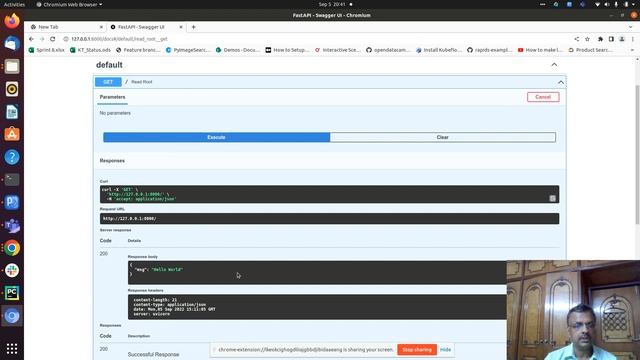
Task: Open the side panel icon in the toolbar
Action: tap(611, 39)
